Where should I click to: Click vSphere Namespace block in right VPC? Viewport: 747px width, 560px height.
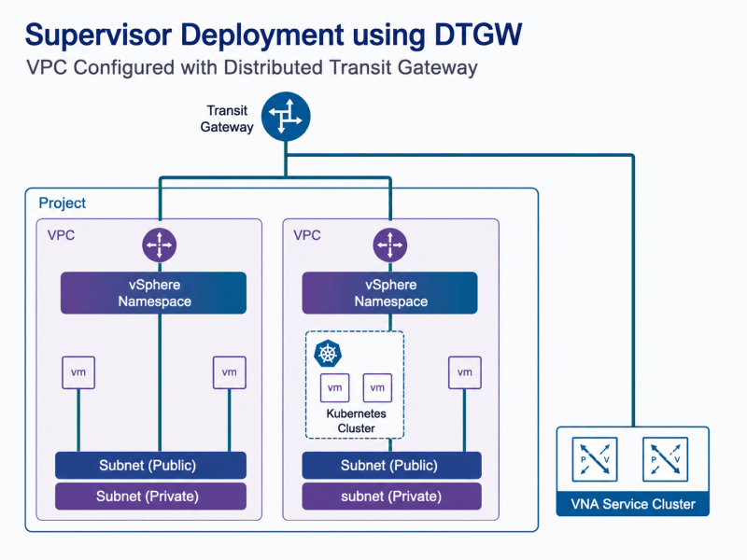tap(389, 293)
